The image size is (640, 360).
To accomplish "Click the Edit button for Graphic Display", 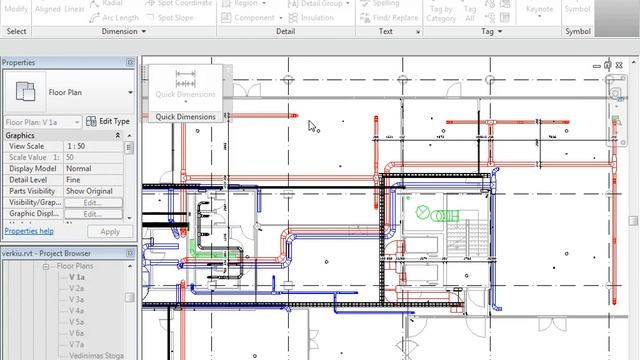I will click(93, 214).
